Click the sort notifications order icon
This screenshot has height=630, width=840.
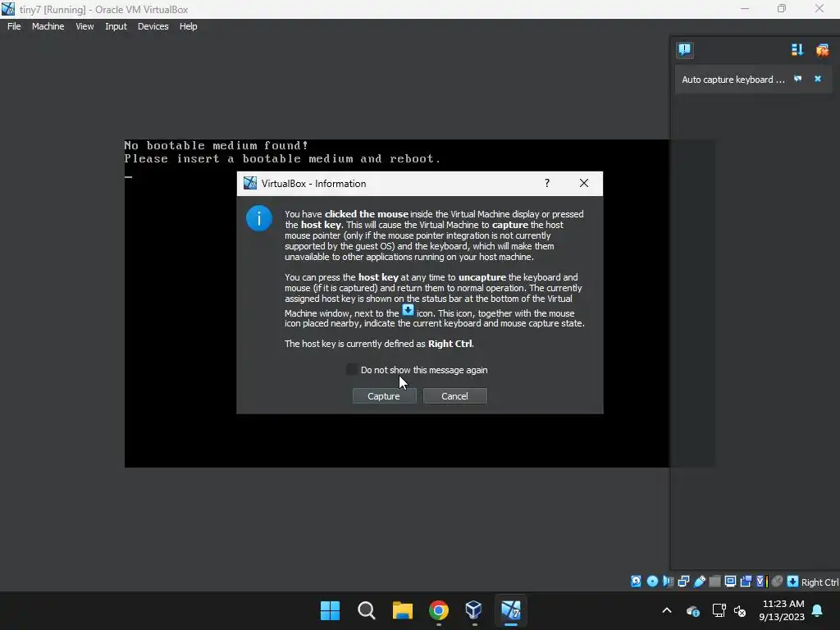[797, 50]
